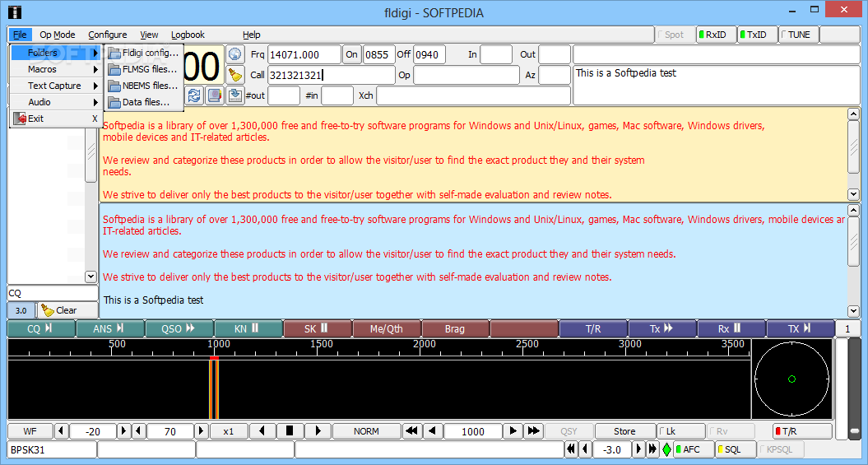Run the ANS macro button
868x465 pixels.
110,329
